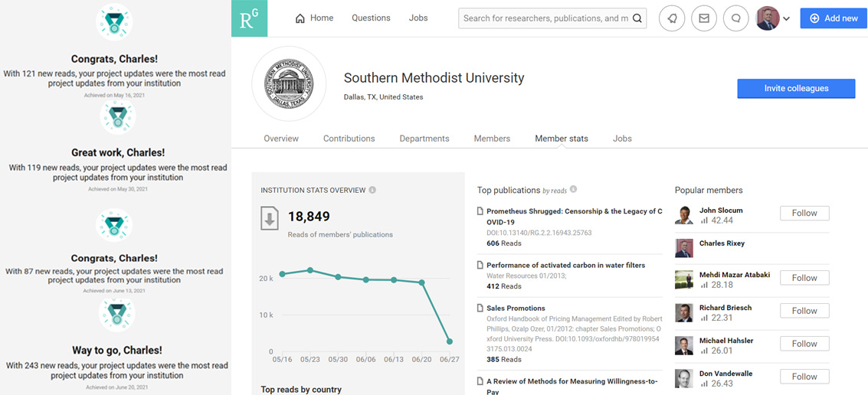Screen dimensions: 868x395
Task: Click the 05/16 data point on reads chart
Action: coord(283,274)
